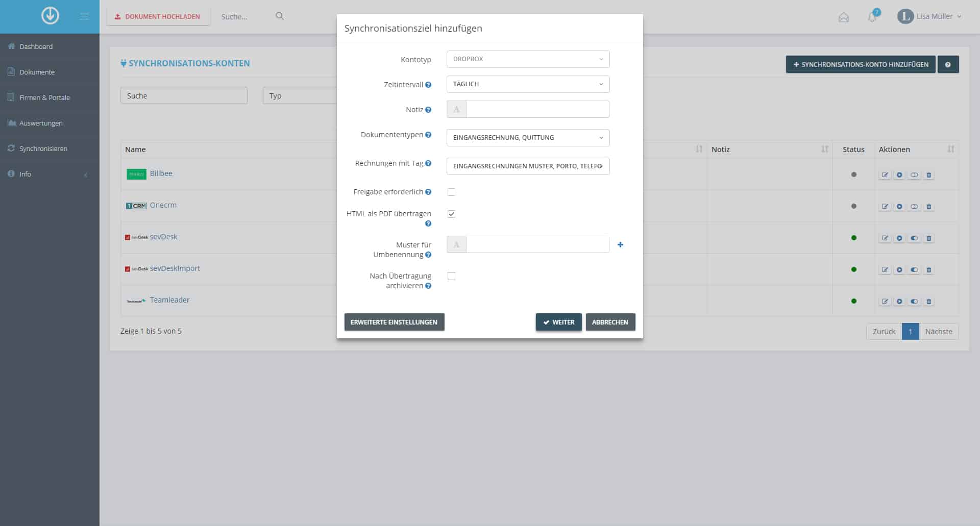Image resolution: width=980 pixels, height=526 pixels.
Task: Open the Rechnungen mit Tag dropdown
Action: click(528, 166)
